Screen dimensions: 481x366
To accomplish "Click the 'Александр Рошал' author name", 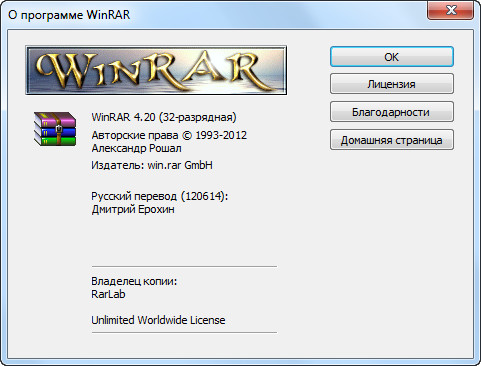I will [136, 148].
